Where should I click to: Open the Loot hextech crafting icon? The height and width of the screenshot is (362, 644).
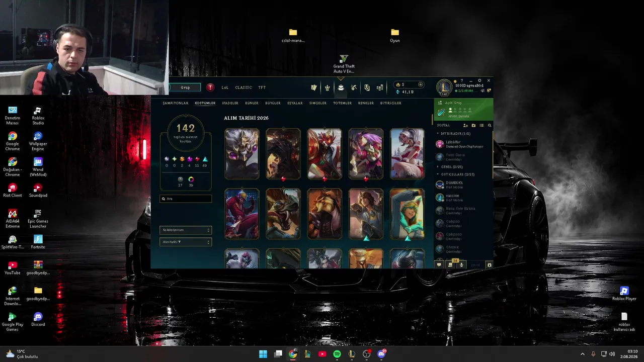354,87
